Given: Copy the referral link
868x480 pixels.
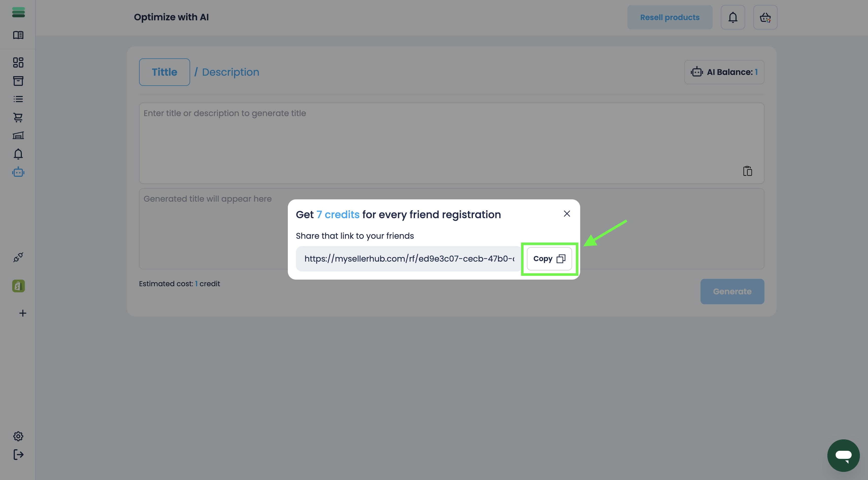Looking at the screenshot, I should (549, 259).
